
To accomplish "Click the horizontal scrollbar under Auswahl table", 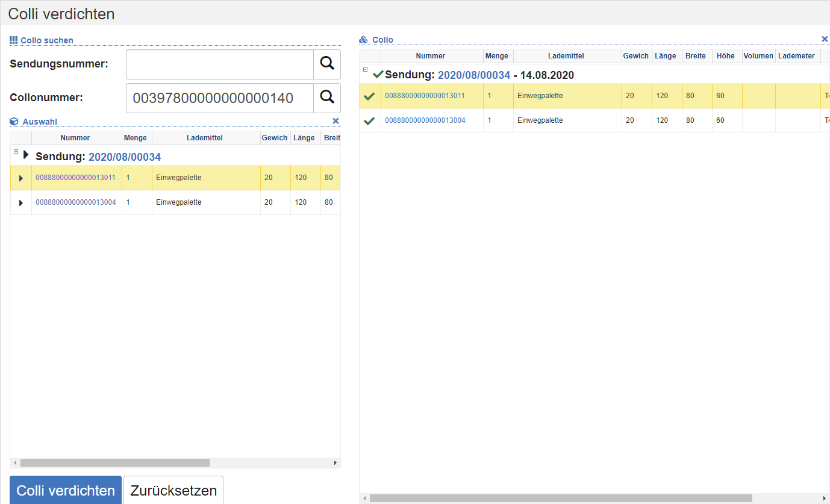I will (x=114, y=463).
